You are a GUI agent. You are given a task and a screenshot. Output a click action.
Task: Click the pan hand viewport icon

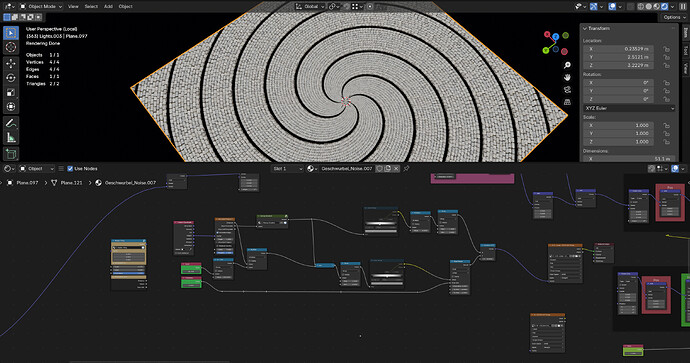point(567,77)
